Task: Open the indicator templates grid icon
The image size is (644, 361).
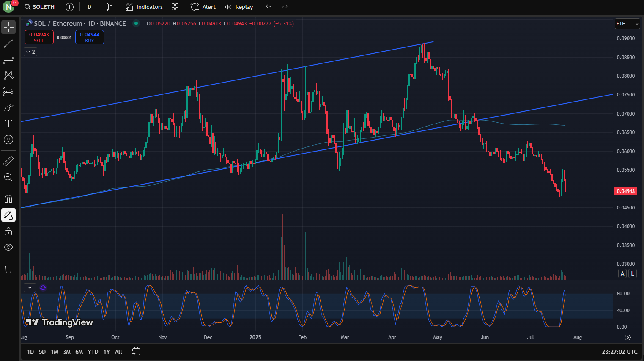Action: pyautogui.click(x=175, y=7)
